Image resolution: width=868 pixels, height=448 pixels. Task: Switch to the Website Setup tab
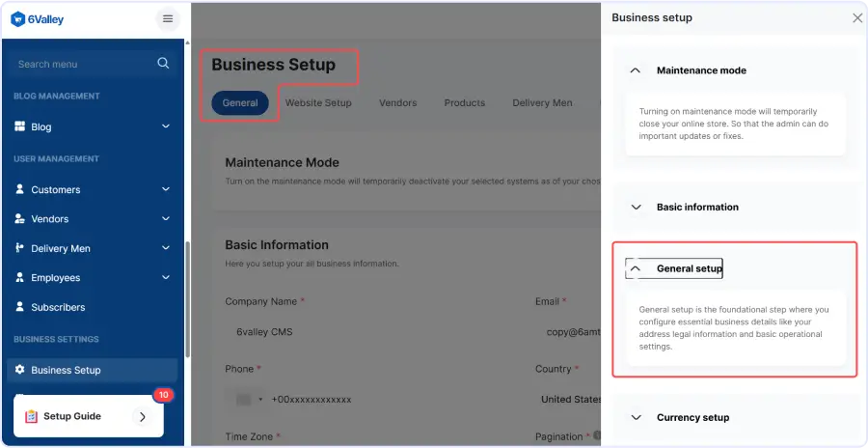click(318, 103)
